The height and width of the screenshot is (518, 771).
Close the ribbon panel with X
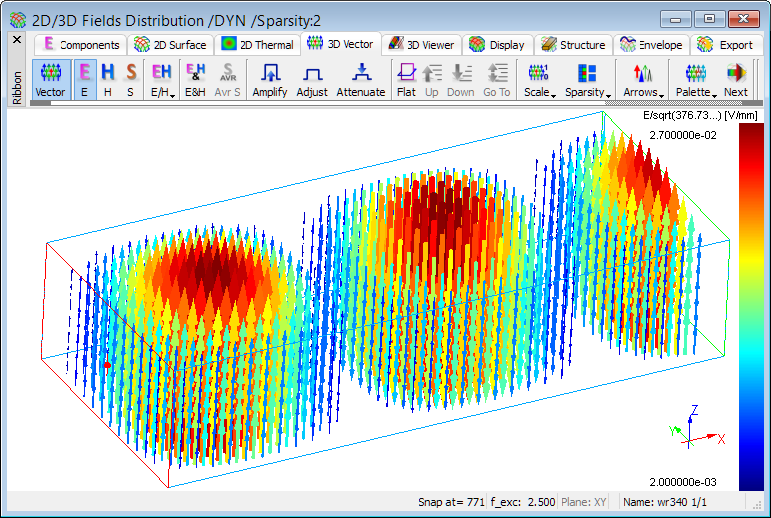pos(16,40)
